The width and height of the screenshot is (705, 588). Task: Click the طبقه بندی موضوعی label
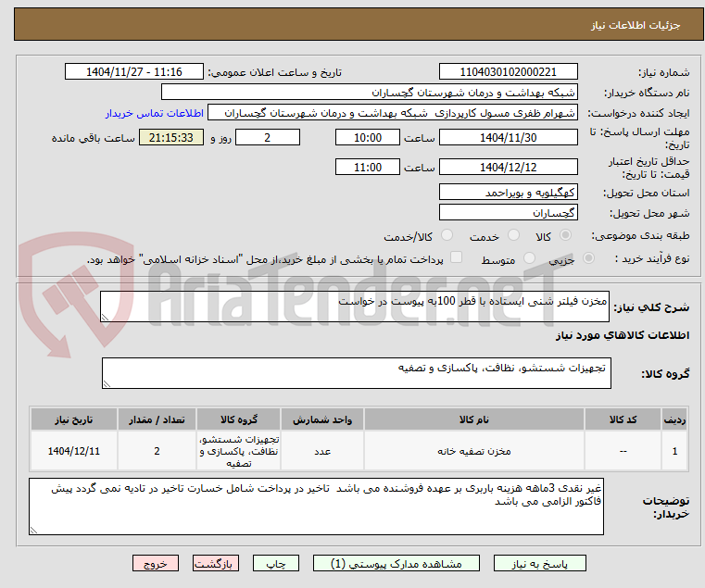[640, 235]
